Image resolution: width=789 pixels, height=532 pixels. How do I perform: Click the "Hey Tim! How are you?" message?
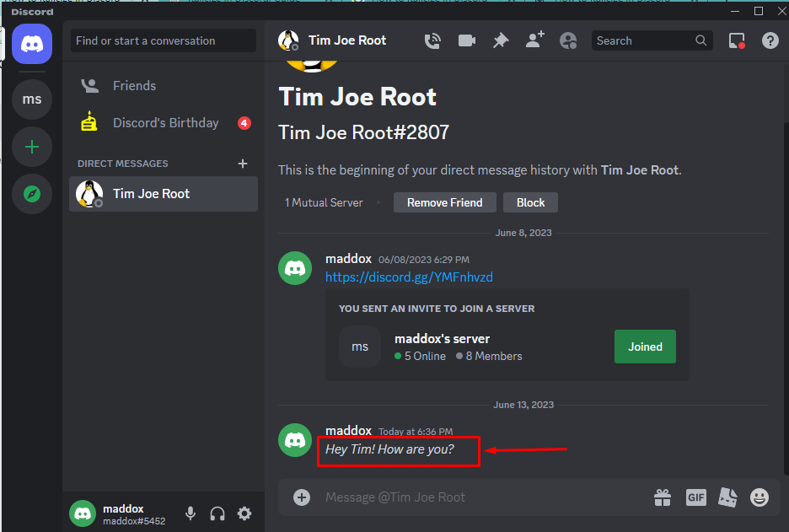[x=389, y=449]
